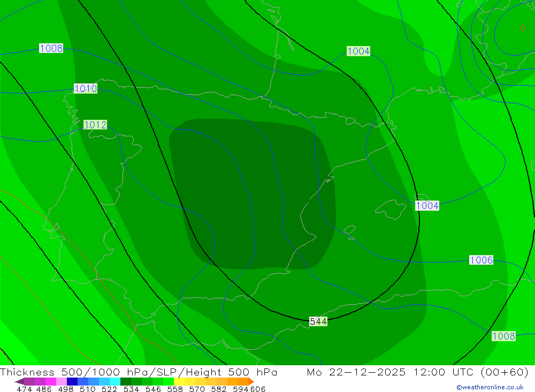535x392 pixels.
Task: Click the 522 legend value
Action: click(109, 389)
